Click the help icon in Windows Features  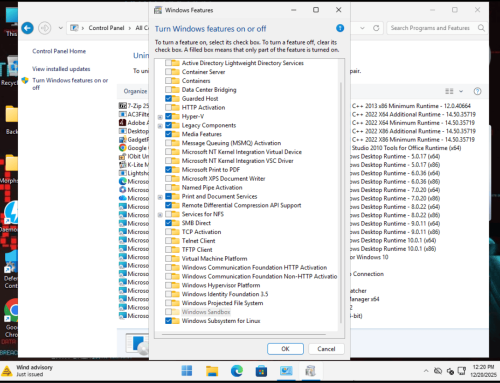(x=340, y=28)
